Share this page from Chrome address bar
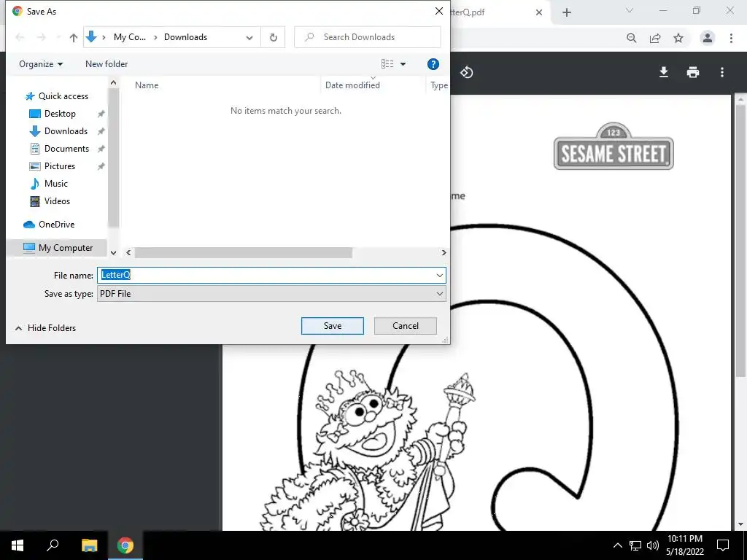The width and height of the screenshot is (747, 560). [x=655, y=38]
